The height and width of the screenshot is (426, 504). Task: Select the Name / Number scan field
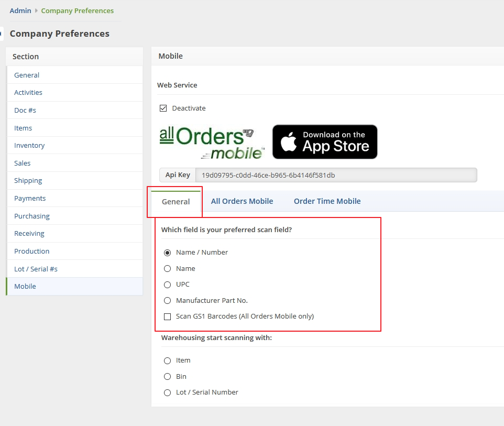168,253
